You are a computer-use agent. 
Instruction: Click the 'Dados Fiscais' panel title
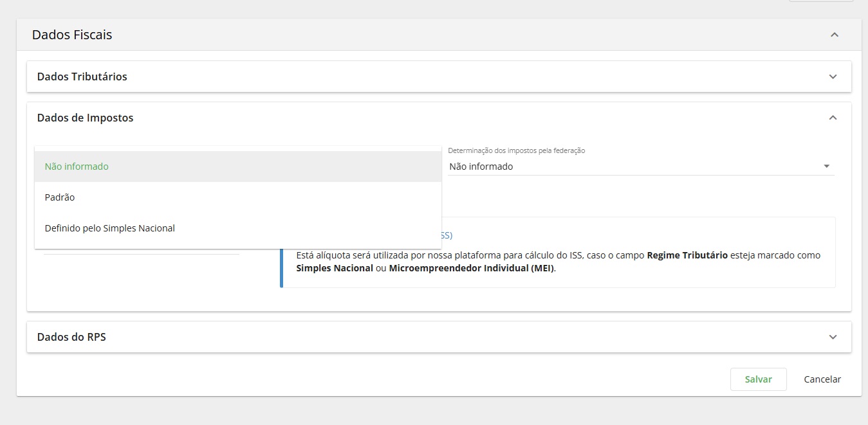click(x=72, y=35)
